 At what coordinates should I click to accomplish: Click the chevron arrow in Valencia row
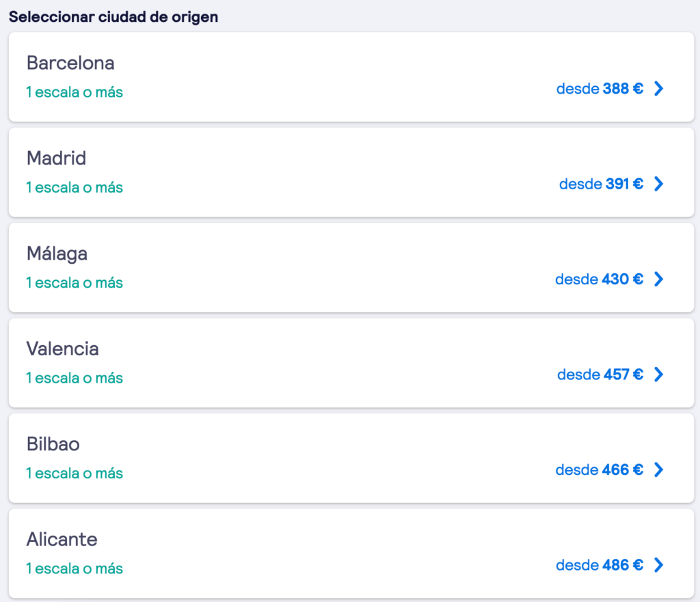(x=658, y=374)
